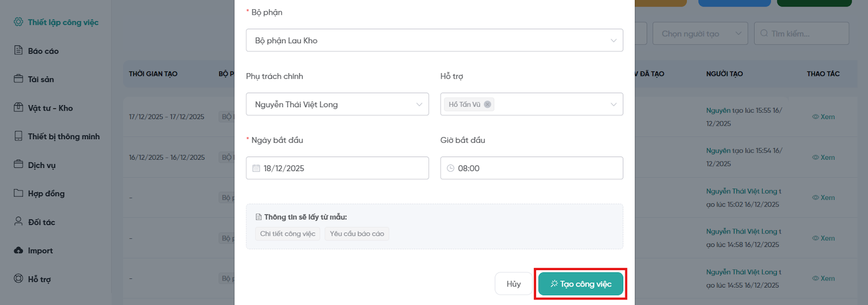Click the Tài sản sidebar icon
The width and height of the screenshot is (868, 305).
coord(18,79)
